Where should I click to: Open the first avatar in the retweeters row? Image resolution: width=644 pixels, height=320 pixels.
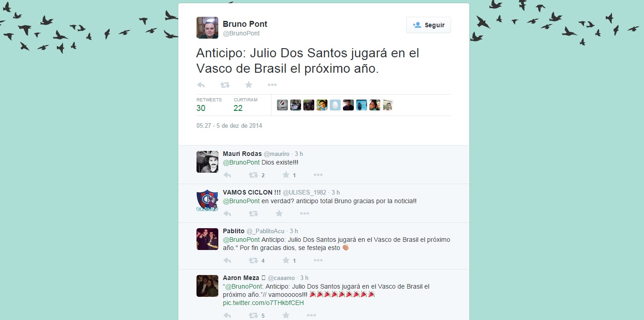(x=282, y=105)
